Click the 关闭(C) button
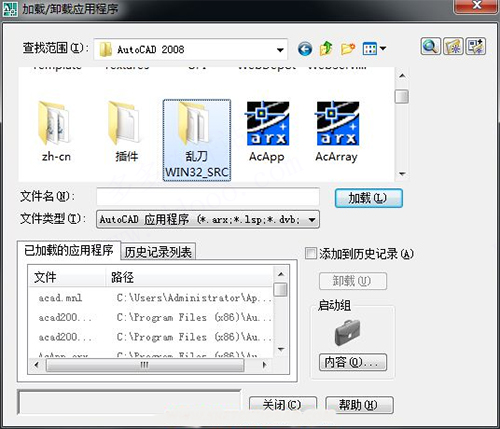The image size is (500, 429). (283, 405)
